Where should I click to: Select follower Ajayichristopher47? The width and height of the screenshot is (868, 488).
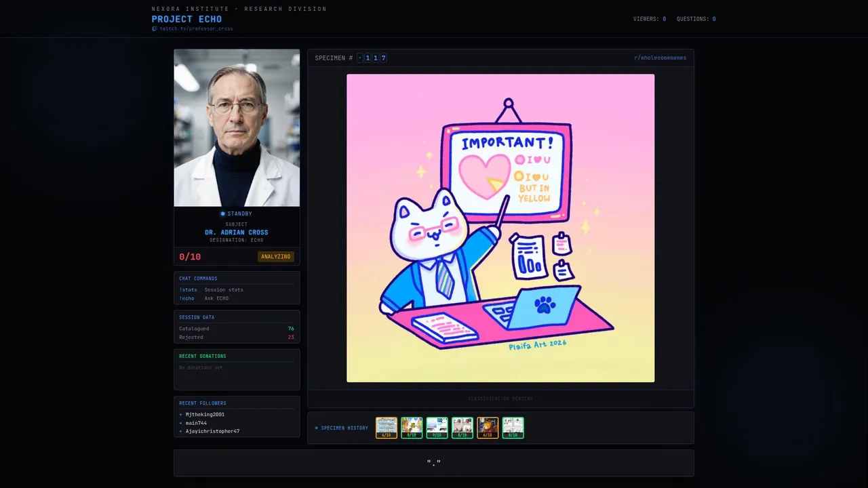pos(212,432)
